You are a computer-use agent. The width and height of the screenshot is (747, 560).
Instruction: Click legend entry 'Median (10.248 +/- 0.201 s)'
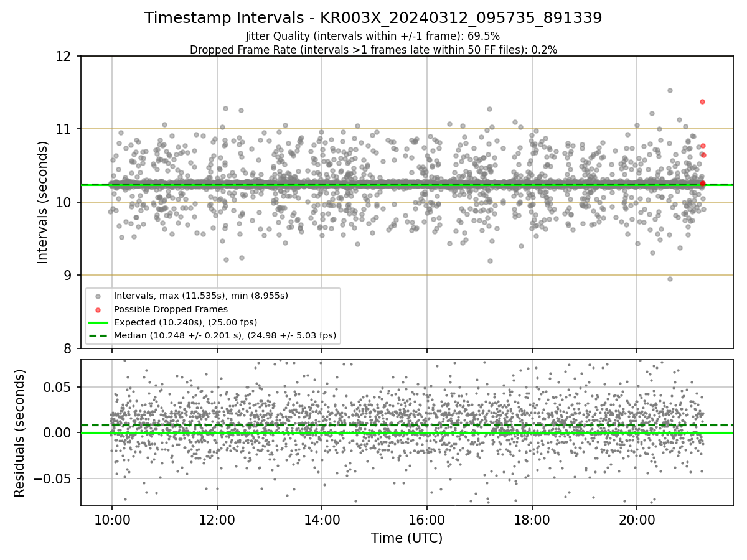[225, 335]
